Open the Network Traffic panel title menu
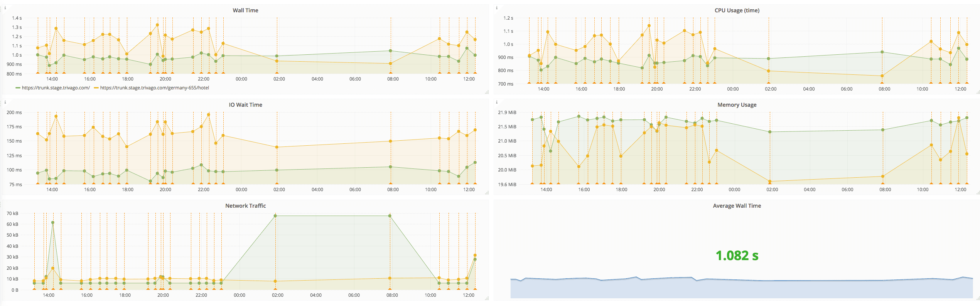The width and height of the screenshot is (980, 306). (x=245, y=206)
